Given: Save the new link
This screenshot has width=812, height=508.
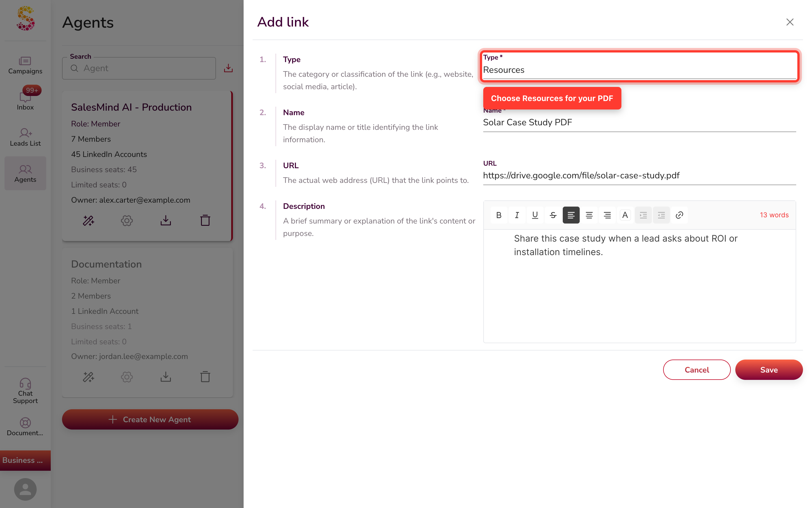Looking at the screenshot, I should (x=769, y=370).
